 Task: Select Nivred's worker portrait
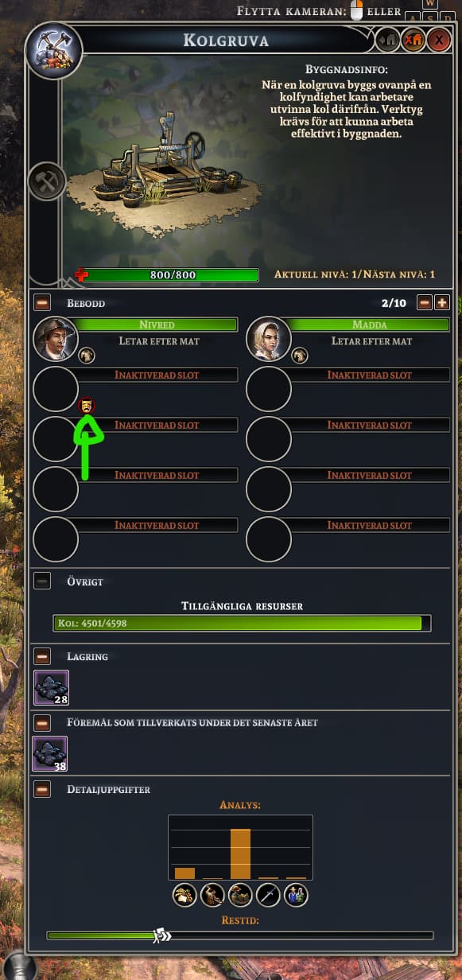point(56,339)
